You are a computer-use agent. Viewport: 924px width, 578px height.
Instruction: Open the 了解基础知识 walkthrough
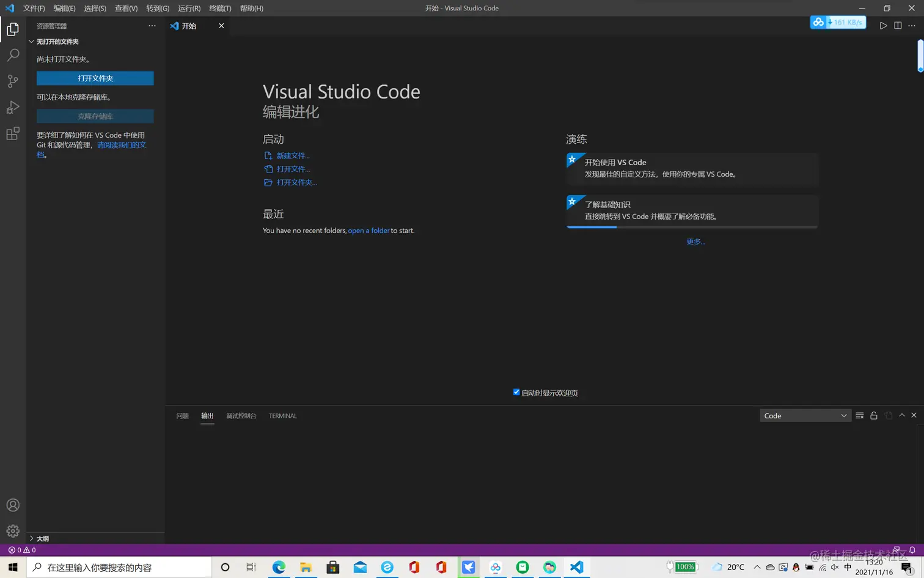pos(692,211)
